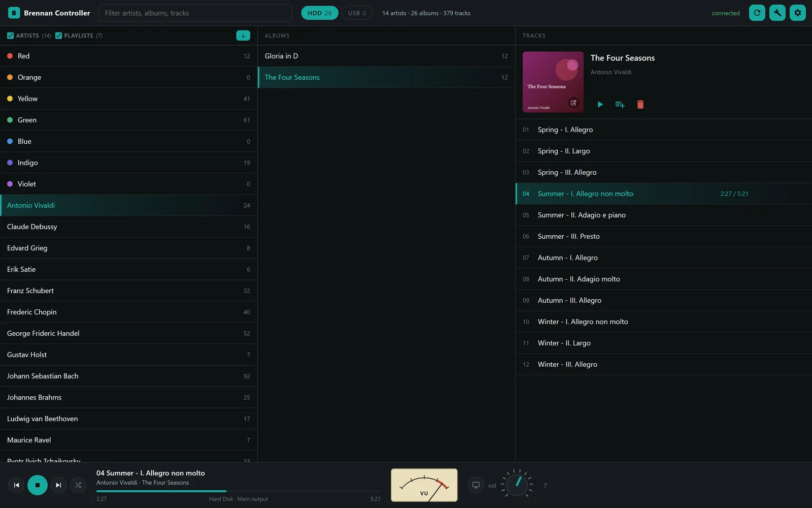Click the VU meter display

[424, 485]
